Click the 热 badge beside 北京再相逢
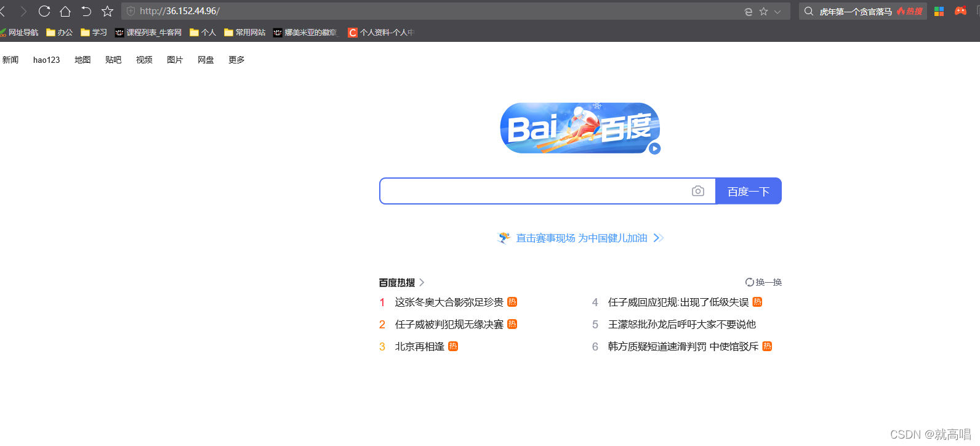The height and width of the screenshot is (446, 980). pos(453,346)
